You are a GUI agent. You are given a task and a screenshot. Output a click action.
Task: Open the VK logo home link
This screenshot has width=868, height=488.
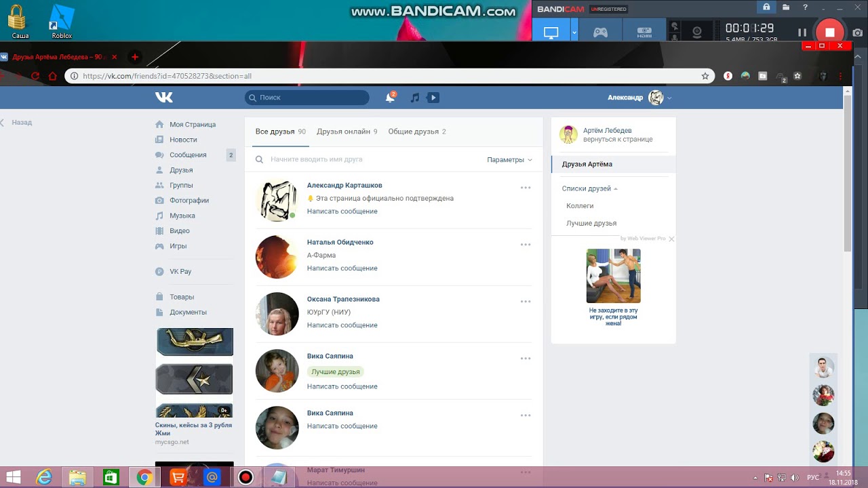click(x=164, y=98)
